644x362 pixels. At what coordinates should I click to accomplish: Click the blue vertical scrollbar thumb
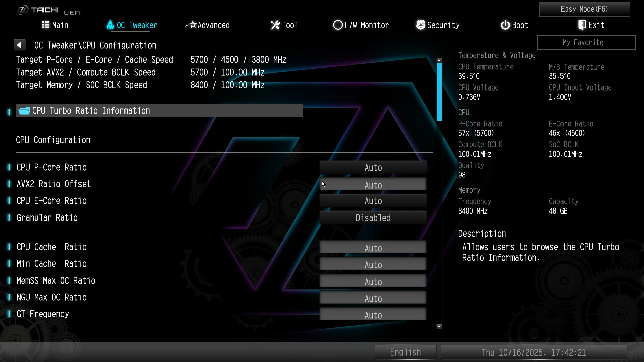pyautogui.click(x=439, y=91)
